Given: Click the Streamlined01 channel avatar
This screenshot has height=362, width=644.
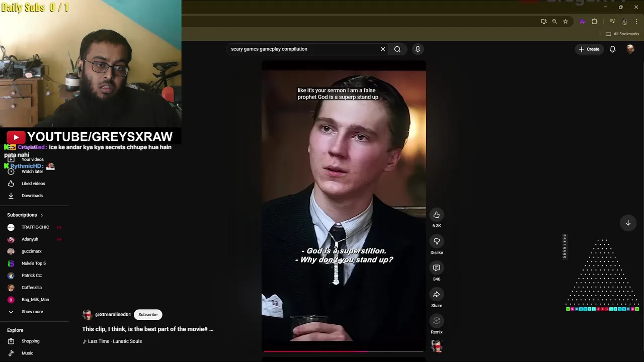Looking at the screenshot, I should tap(87, 315).
